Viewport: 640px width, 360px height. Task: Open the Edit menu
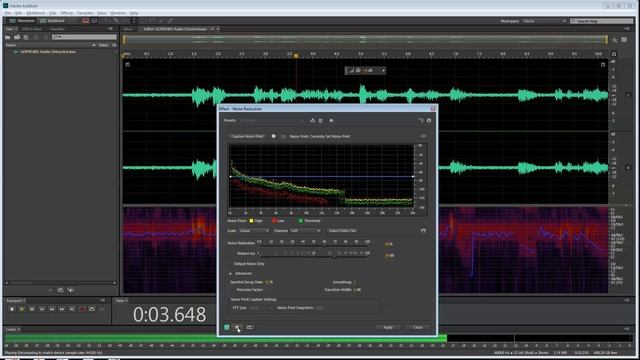coord(19,13)
